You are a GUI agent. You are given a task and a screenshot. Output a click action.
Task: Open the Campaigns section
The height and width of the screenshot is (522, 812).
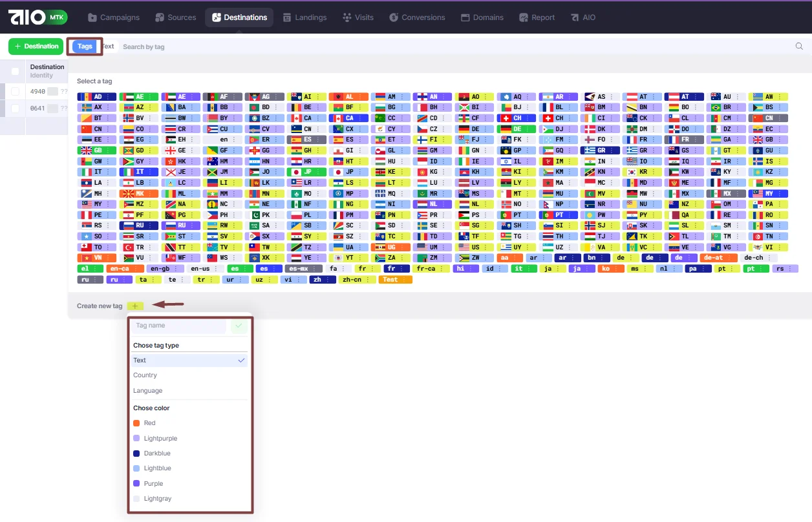coord(113,17)
